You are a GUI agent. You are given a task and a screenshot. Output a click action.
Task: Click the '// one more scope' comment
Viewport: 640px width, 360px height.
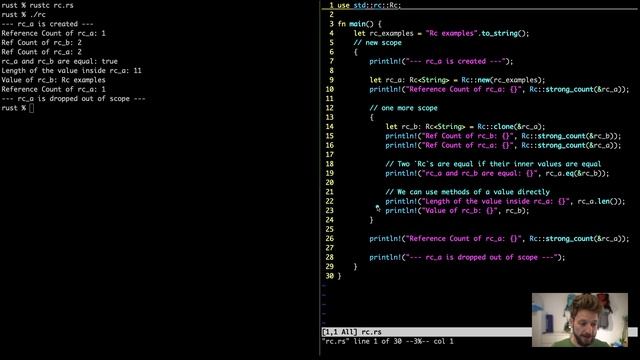pos(403,108)
